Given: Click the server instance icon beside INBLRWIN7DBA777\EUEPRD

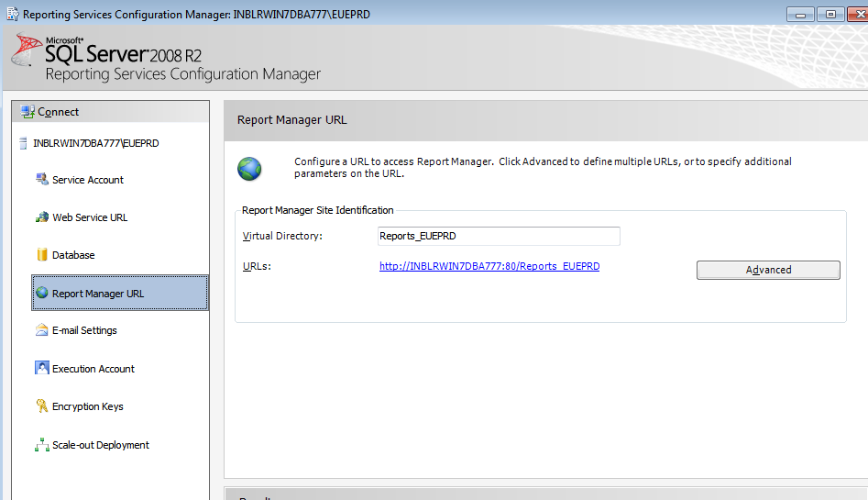Looking at the screenshot, I should pos(23,143).
